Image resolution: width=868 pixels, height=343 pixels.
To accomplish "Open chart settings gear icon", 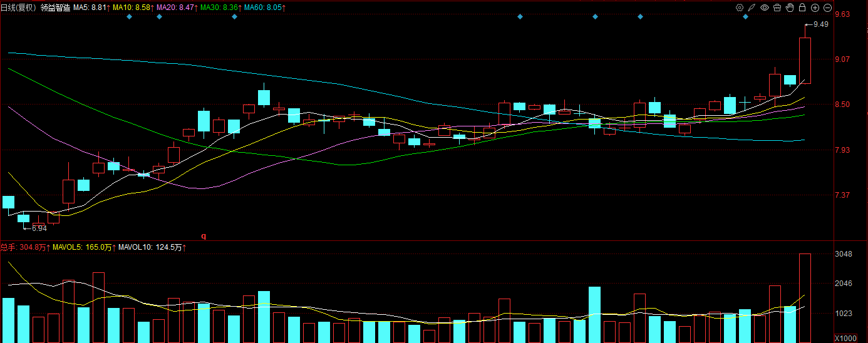I will pos(740,8).
